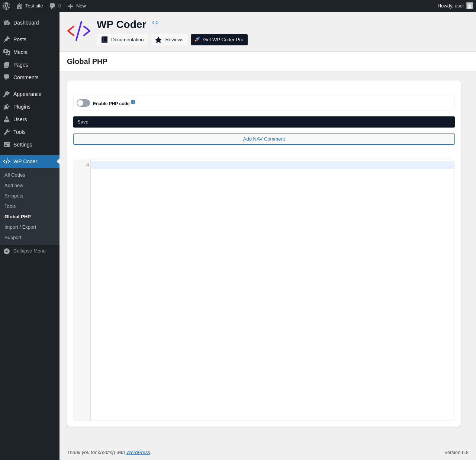Click the Media sidebar icon
Viewport: 476px width, 460px height.
pyautogui.click(x=7, y=52)
